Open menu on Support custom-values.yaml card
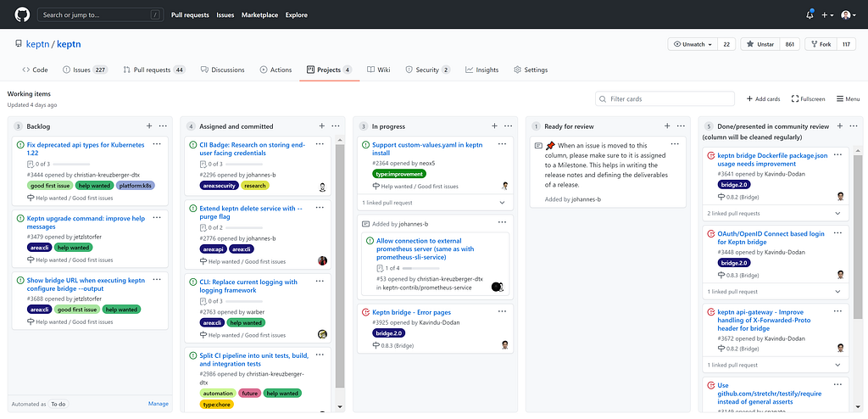The width and height of the screenshot is (868, 419). point(502,144)
